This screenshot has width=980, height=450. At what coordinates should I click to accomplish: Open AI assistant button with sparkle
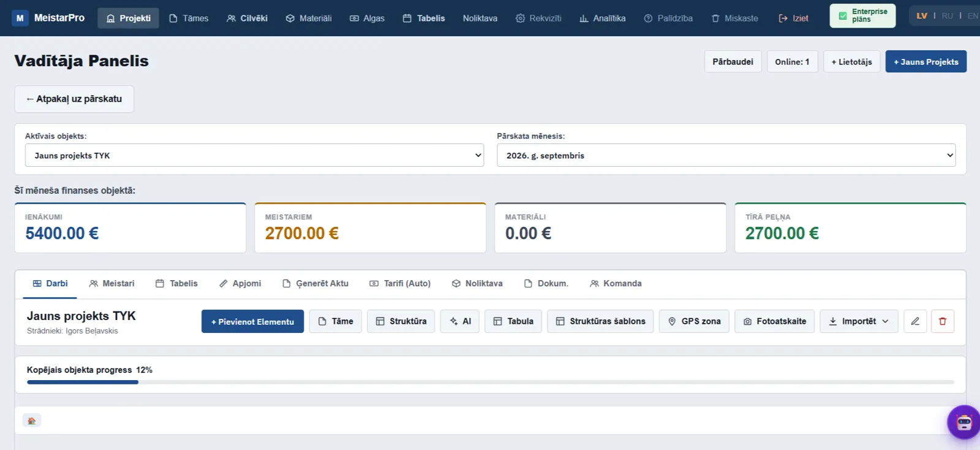click(460, 321)
